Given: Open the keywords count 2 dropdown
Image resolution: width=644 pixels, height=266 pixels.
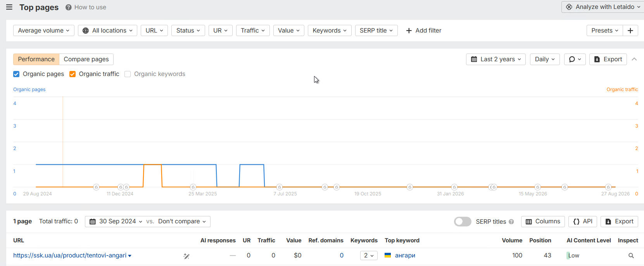Looking at the screenshot, I should pyautogui.click(x=369, y=256).
